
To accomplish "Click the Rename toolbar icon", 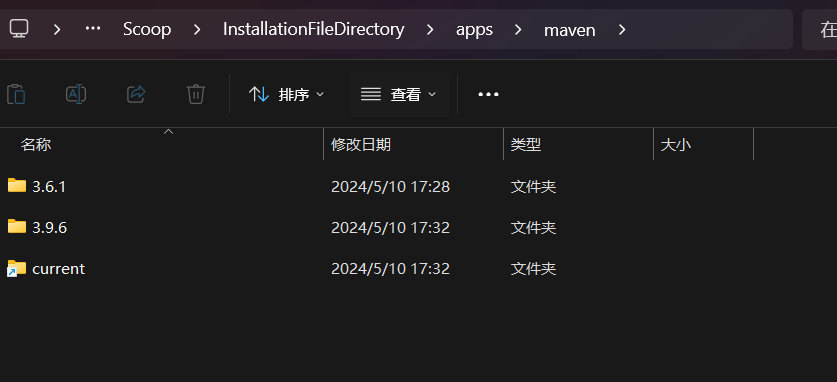I will coord(76,94).
